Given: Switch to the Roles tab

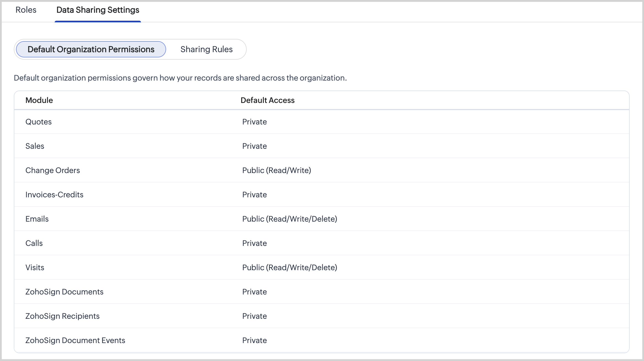Looking at the screenshot, I should 26,10.
